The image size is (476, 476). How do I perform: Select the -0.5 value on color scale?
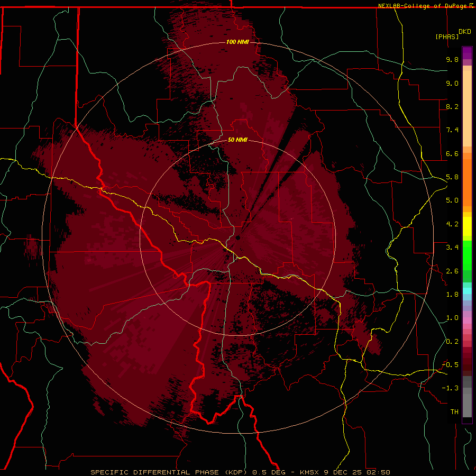pyautogui.click(x=451, y=365)
